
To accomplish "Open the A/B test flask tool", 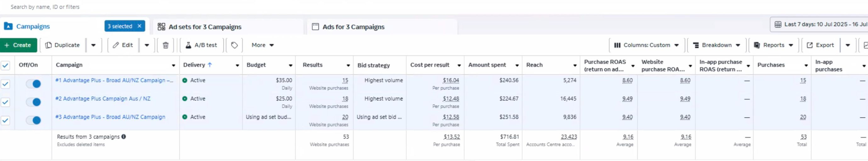I will coord(201,45).
